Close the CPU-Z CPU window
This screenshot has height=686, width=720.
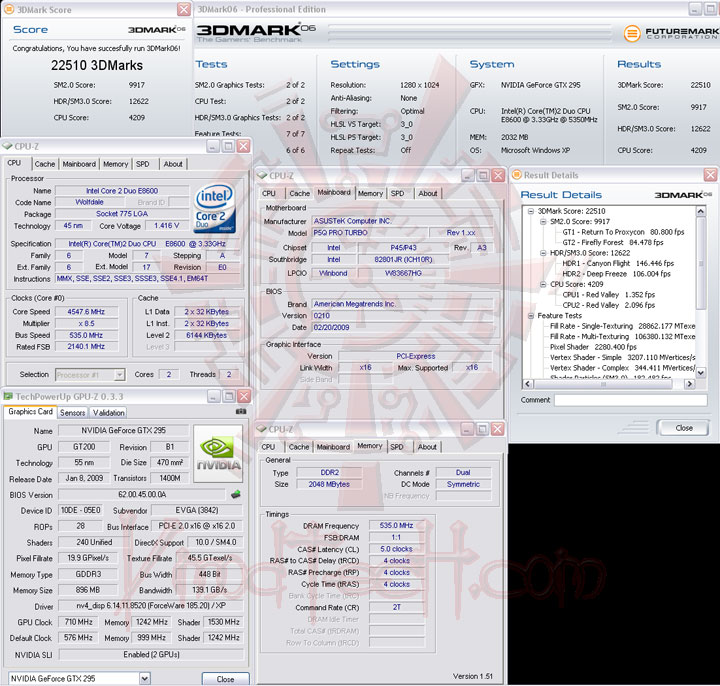pos(243,146)
